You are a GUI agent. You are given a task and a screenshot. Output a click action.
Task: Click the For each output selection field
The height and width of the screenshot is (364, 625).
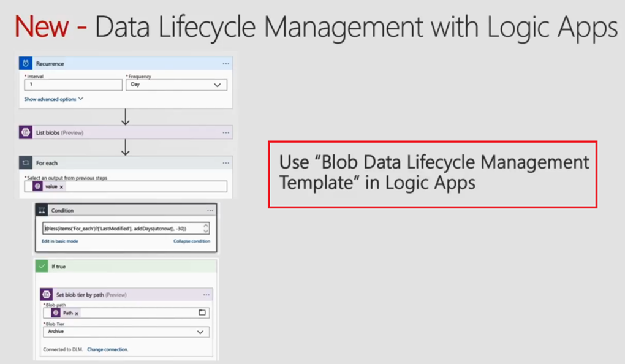click(x=126, y=186)
